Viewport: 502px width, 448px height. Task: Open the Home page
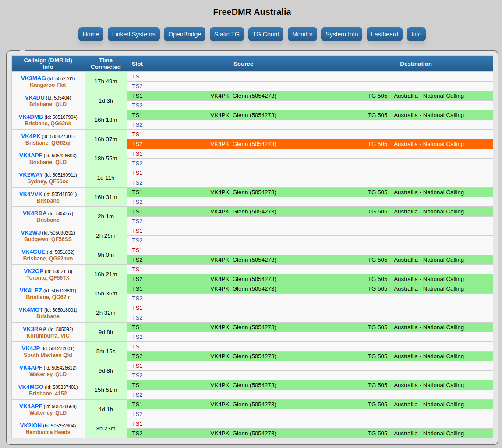tap(91, 34)
